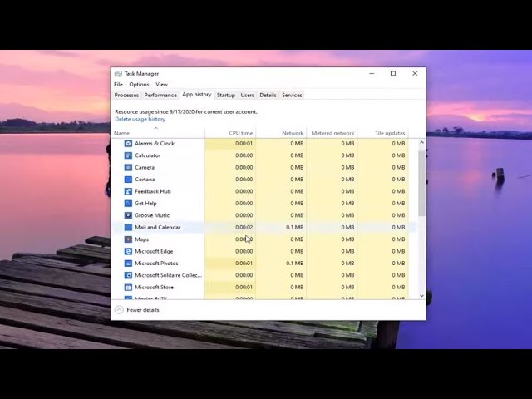Click the Camera app icon
This screenshot has height=399, width=532.
pyautogui.click(x=128, y=168)
